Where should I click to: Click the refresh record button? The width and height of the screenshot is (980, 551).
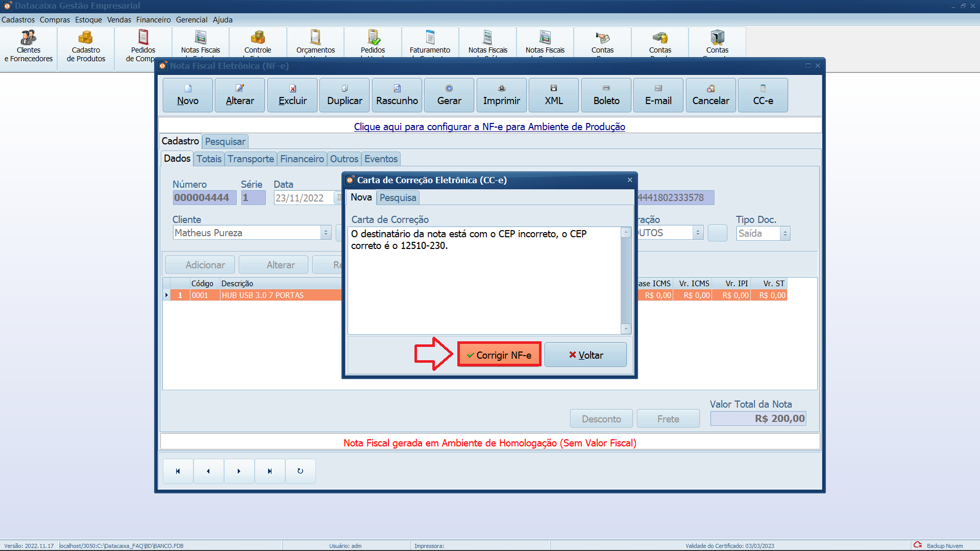[300, 471]
